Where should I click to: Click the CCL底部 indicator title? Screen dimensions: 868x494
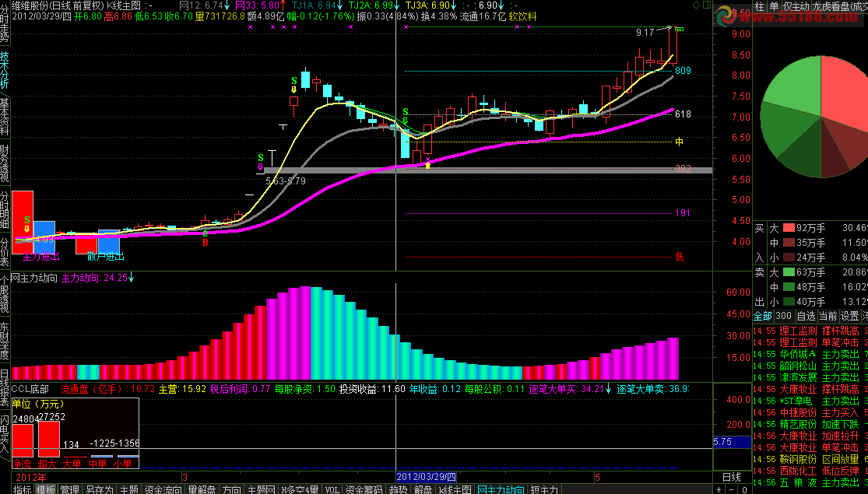point(30,389)
